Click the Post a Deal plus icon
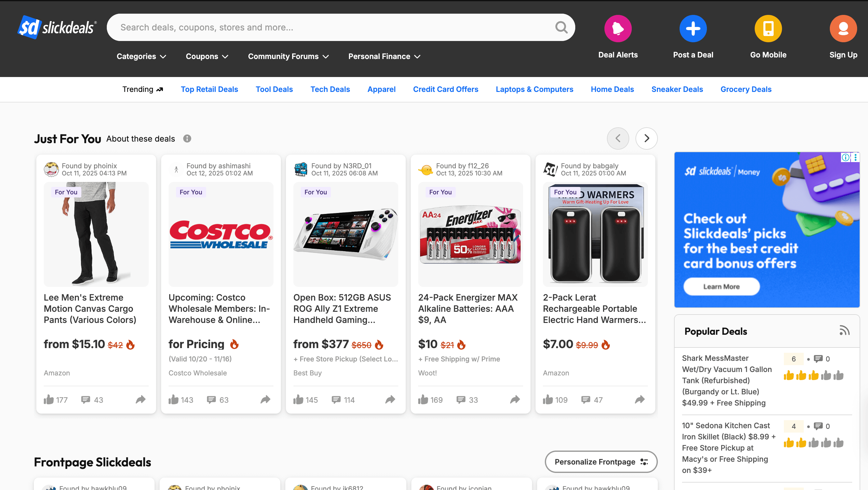 [x=693, y=28]
